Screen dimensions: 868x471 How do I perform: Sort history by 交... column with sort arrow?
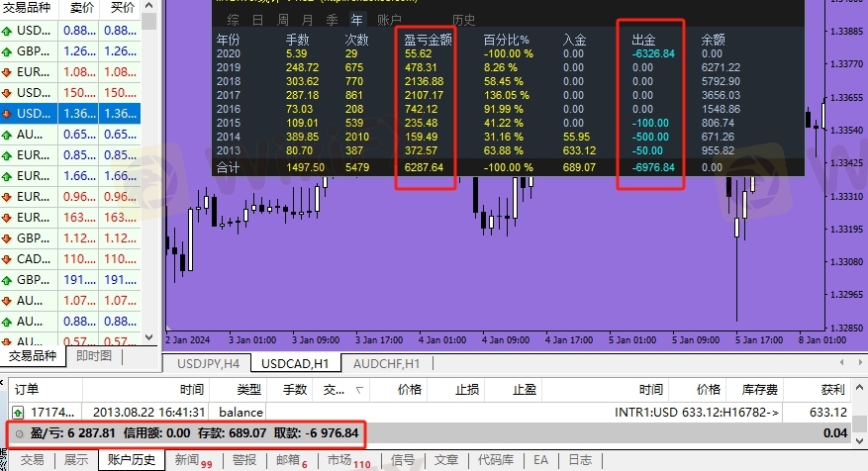point(341,390)
